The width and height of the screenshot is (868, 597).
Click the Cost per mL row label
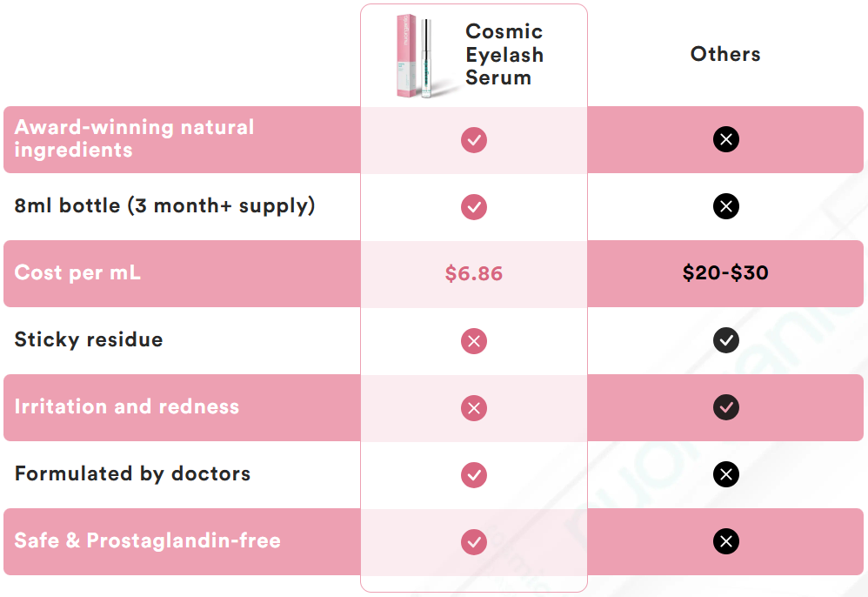[x=77, y=272]
